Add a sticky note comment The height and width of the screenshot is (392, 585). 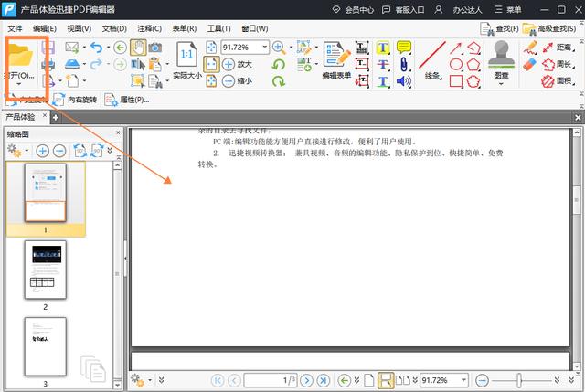(404, 48)
